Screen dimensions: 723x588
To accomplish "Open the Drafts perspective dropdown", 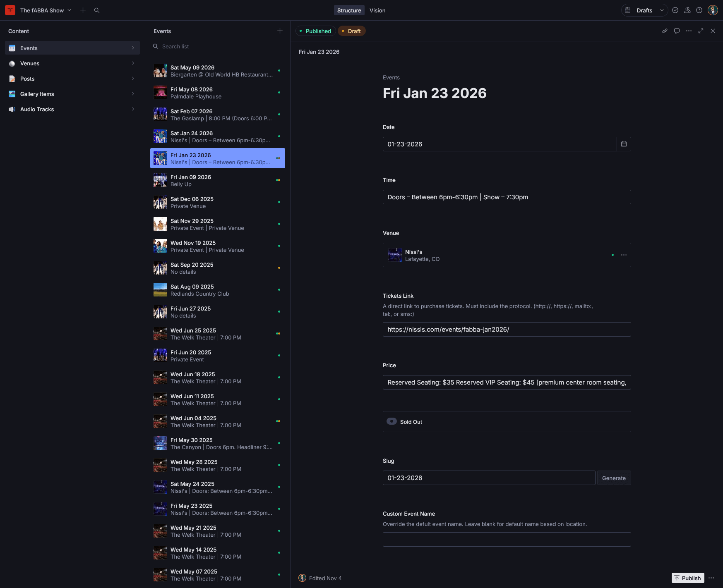I will [x=644, y=10].
